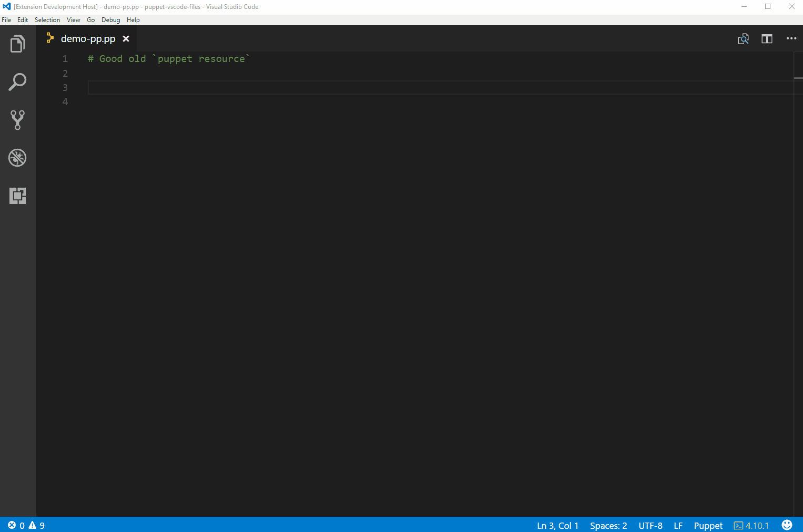This screenshot has height=532, width=803.
Task: Open the Explorer view in activity bar
Action: pyautogui.click(x=17, y=44)
